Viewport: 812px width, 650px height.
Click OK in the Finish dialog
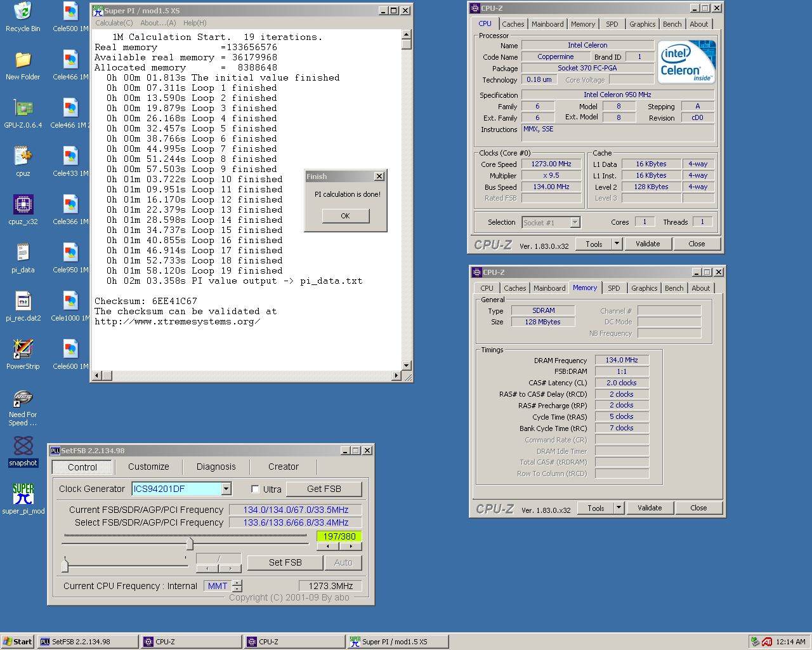[345, 216]
